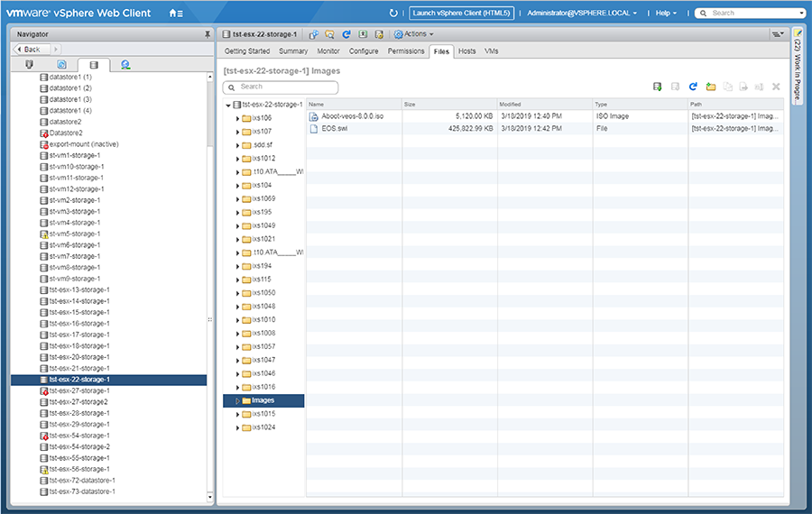Click the manage storage providers toolbar icon
812x514 pixels.
[x=379, y=34]
